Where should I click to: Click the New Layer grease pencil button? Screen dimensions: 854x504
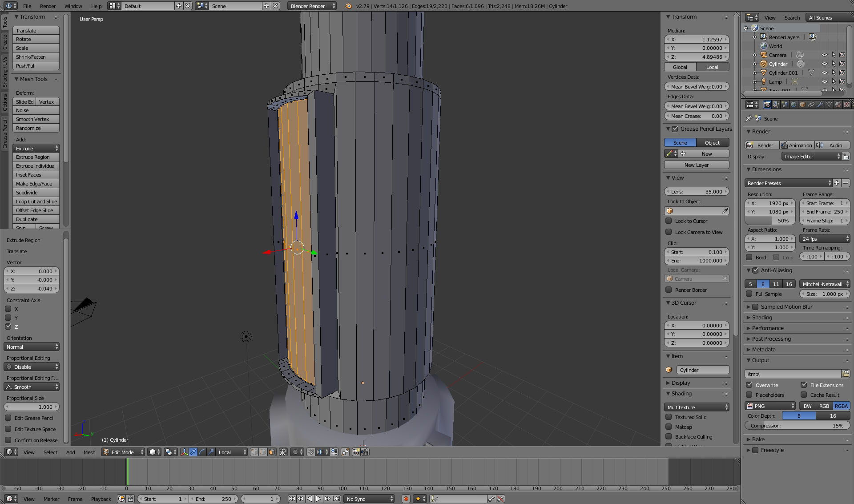[697, 165]
